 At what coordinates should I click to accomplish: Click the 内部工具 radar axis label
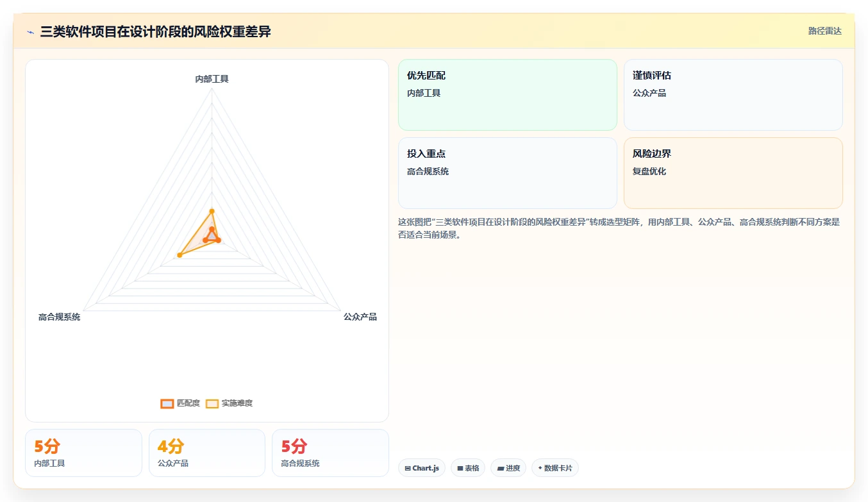[x=212, y=79]
